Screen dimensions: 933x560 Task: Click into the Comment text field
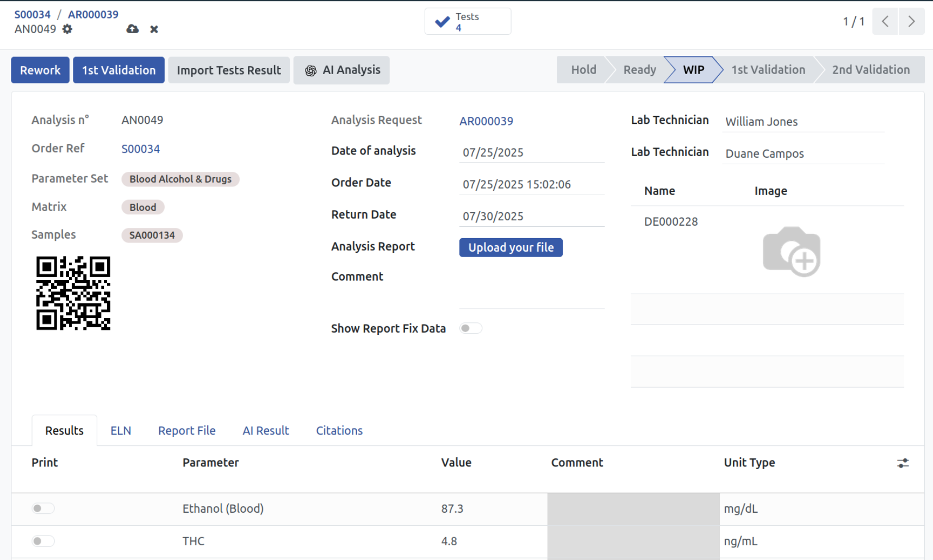pos(532,289)
